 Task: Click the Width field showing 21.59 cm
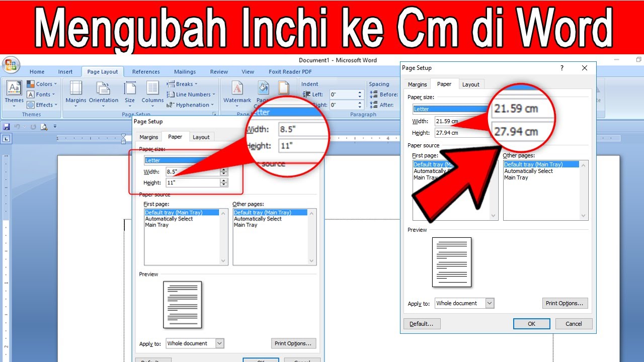(461, 121)
